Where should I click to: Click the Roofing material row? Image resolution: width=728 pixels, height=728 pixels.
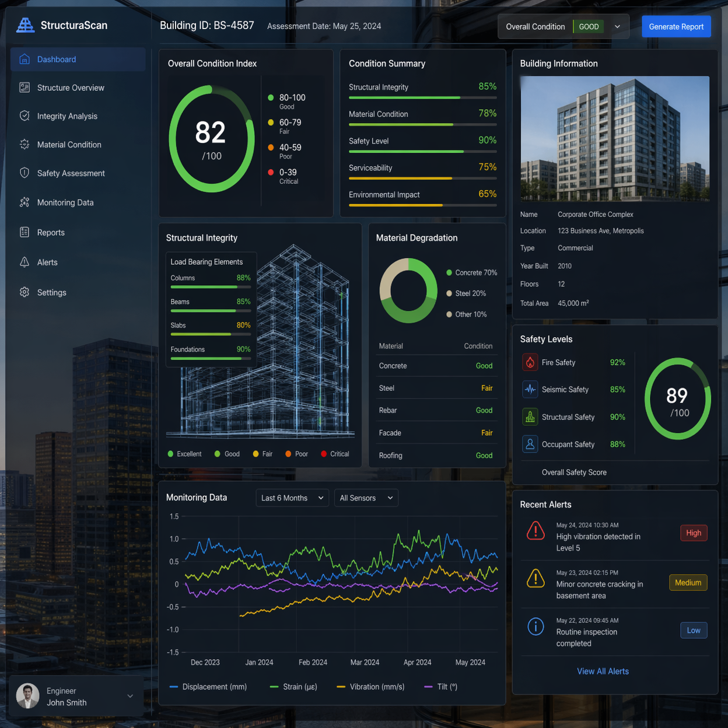pos(436,456)
